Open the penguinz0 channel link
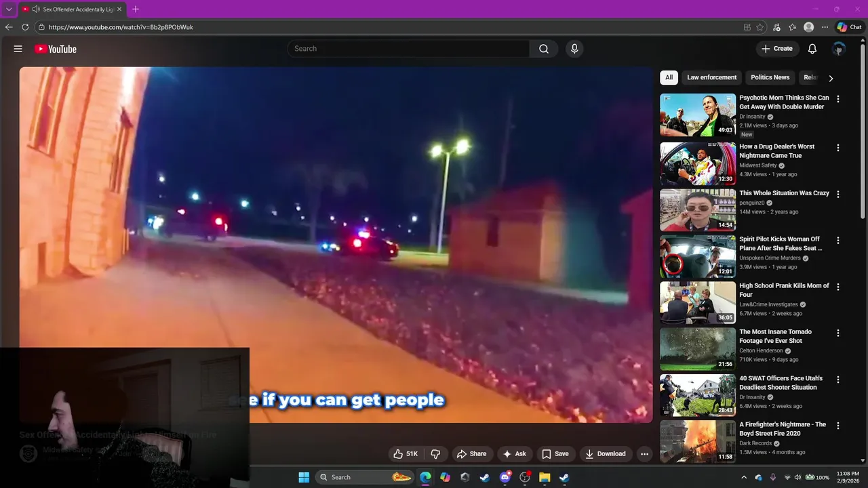This screenshot has height=488, width=868. [752, 203]
